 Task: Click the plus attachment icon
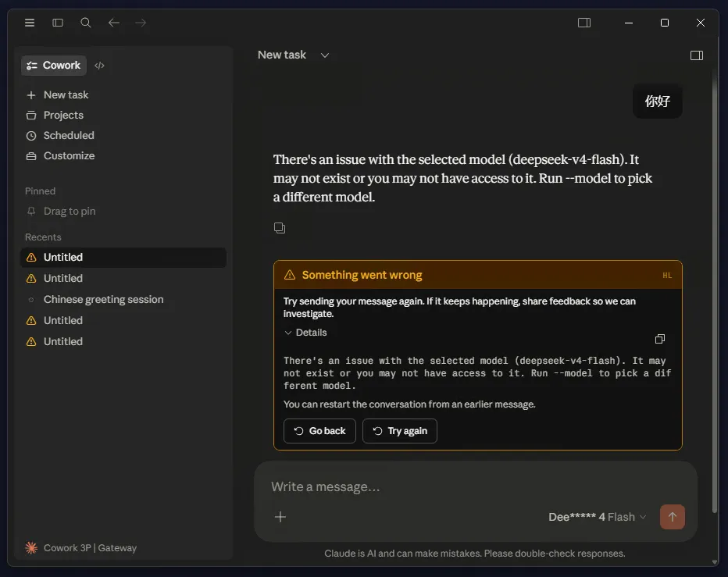point(280,517)
